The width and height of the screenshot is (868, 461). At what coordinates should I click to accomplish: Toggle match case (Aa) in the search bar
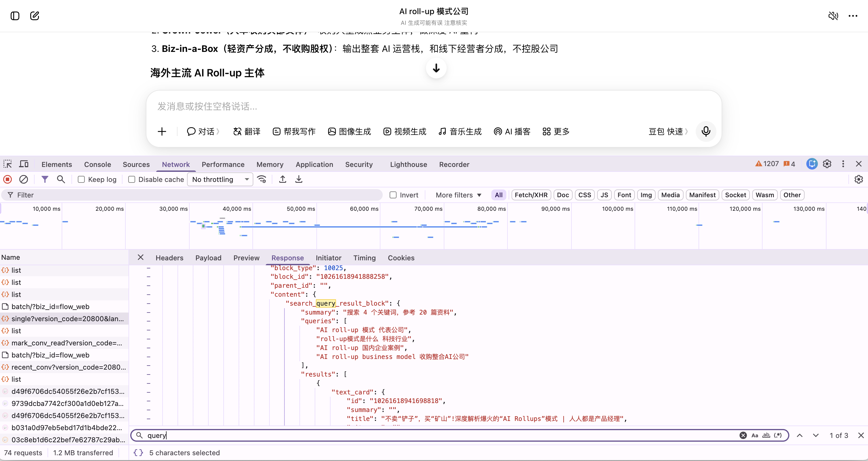click(755, 435)
